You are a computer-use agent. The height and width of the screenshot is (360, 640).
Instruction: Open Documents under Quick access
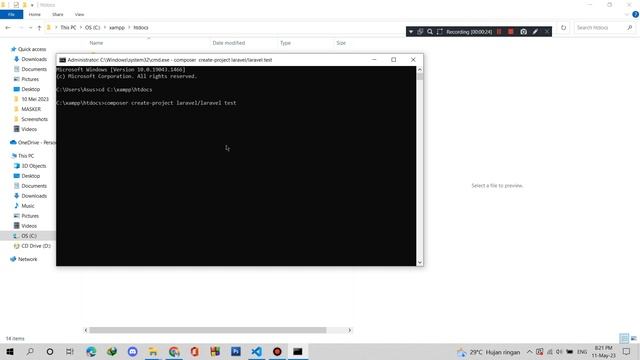(34, 69)
